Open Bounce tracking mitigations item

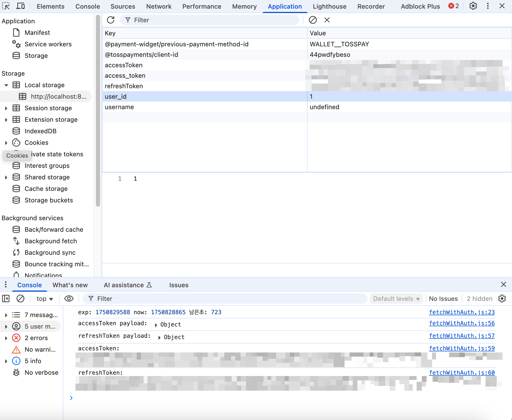pyautogui.click(x=57, y=264)
